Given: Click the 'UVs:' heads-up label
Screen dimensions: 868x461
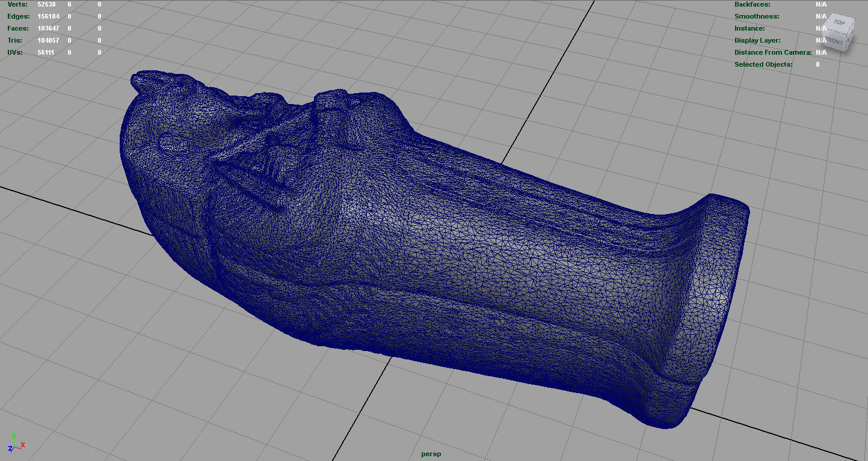Looking at the screenshot, I should (15, 52).
